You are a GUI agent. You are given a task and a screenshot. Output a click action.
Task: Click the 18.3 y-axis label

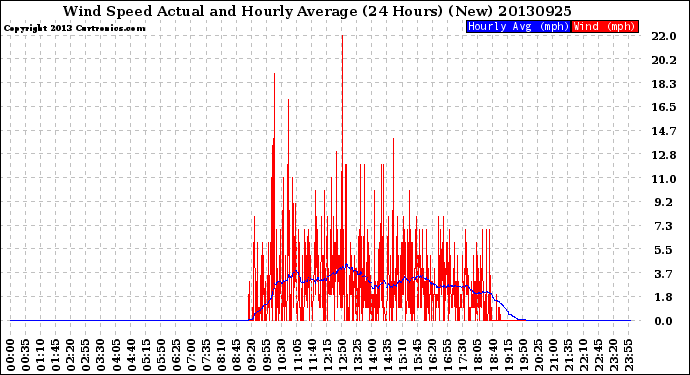[x=664, y=84]
